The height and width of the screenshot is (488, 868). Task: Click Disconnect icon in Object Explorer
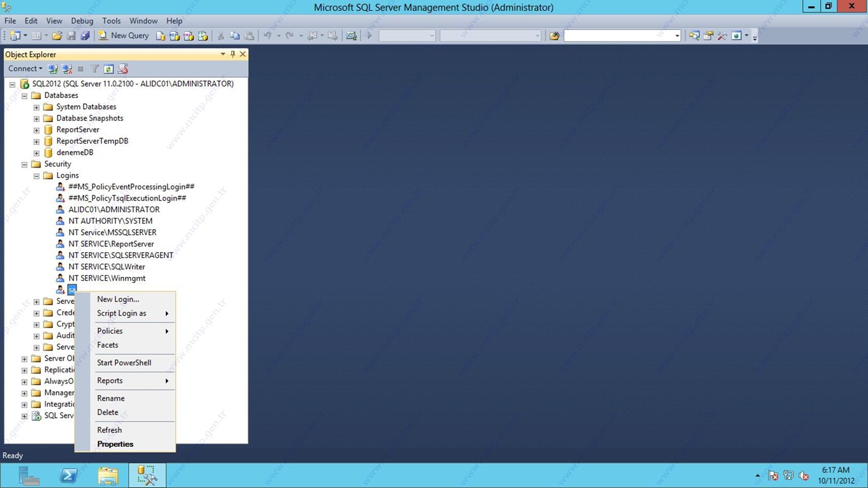tap(67, 69)
